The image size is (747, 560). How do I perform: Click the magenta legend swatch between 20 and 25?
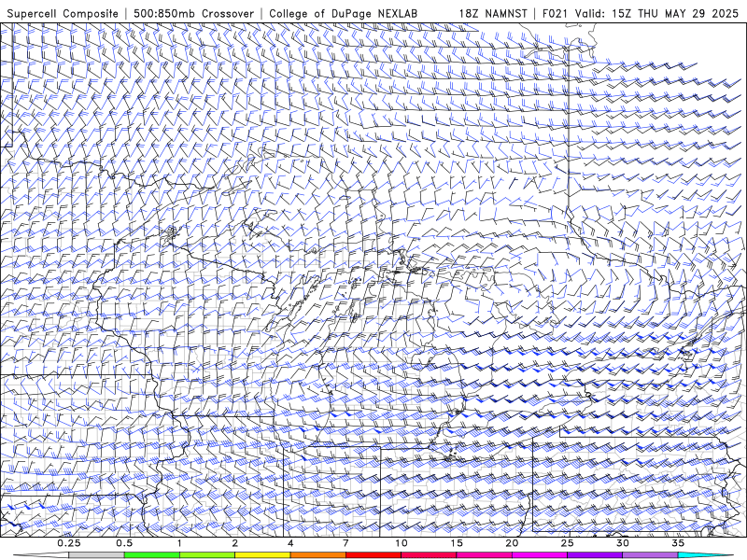540,555
